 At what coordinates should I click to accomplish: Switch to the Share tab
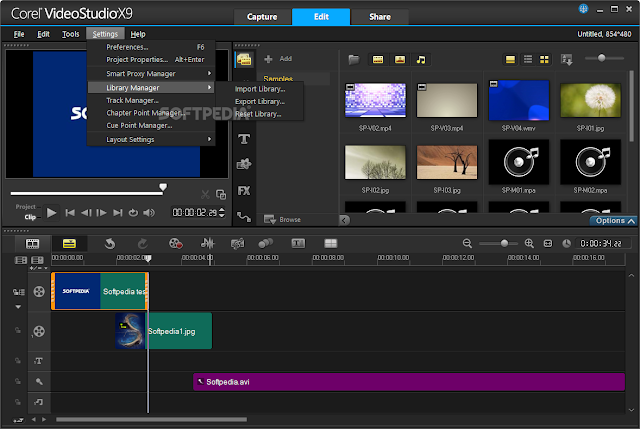click(380, 17)
